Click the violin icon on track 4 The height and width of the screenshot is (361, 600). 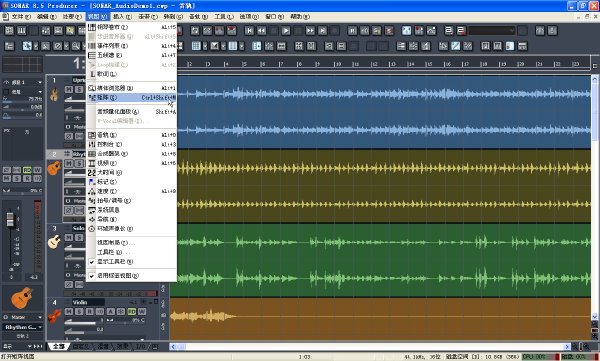point(54,316)
